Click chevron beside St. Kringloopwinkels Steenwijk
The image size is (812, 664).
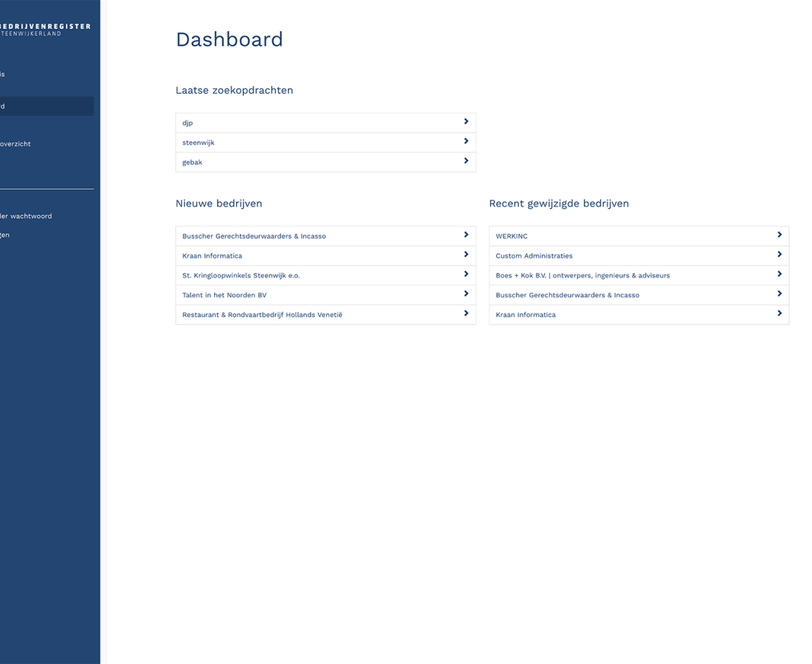click(466, 274)
